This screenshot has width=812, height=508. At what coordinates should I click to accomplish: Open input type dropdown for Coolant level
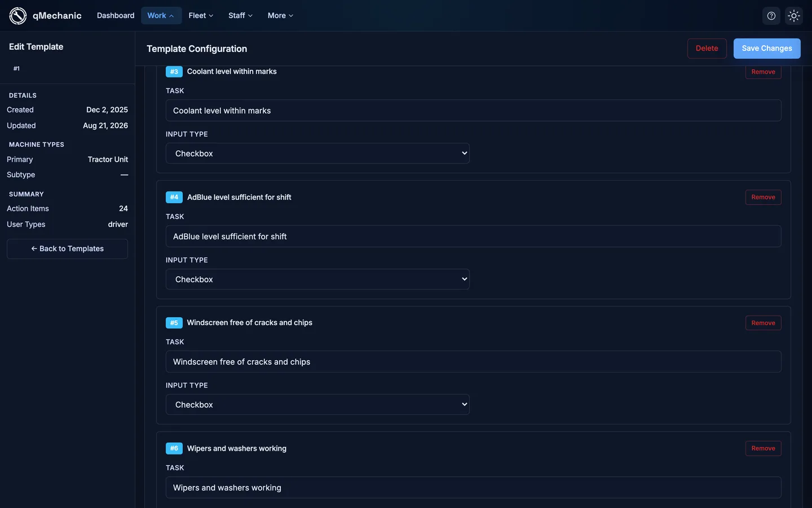tap(317, 154)
